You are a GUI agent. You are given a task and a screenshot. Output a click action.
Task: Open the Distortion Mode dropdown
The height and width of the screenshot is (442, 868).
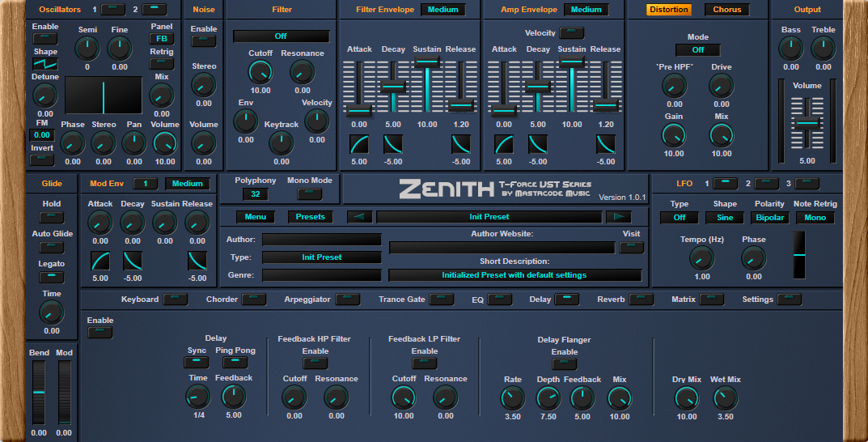pyautogui.click(x=698, y=50)
